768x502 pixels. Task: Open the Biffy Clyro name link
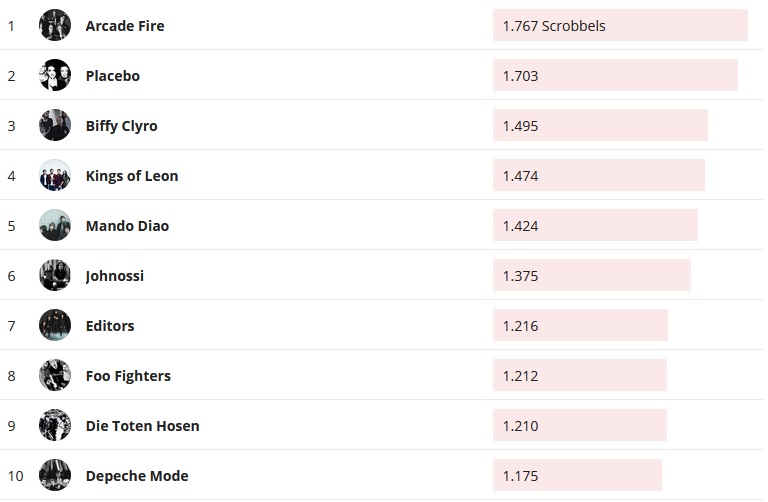tap(122, 126)
